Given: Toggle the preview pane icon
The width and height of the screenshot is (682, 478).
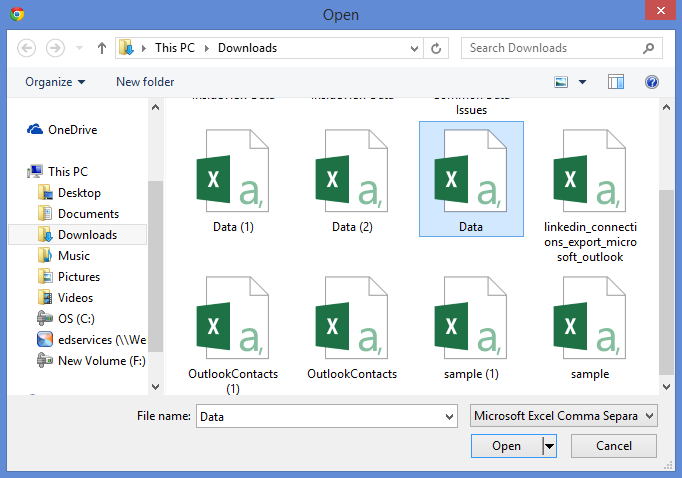Looking at the screenshot, I should [x=616, y=82].
